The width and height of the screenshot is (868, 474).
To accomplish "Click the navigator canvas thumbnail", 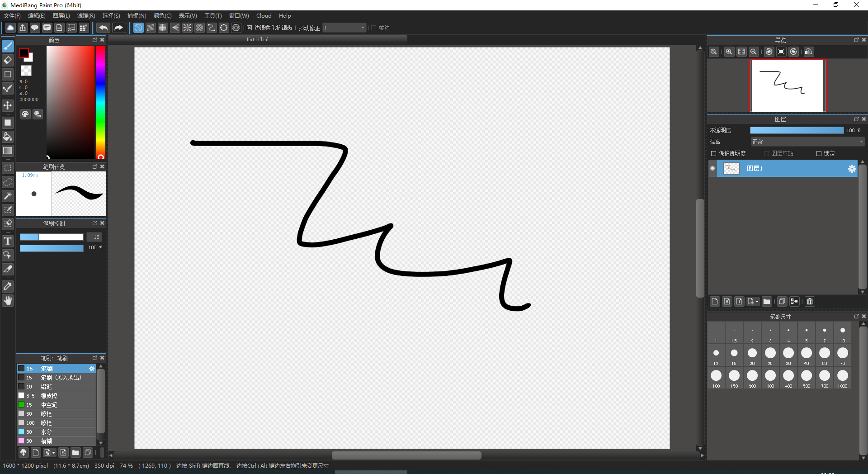I will (x=788, y=85).
